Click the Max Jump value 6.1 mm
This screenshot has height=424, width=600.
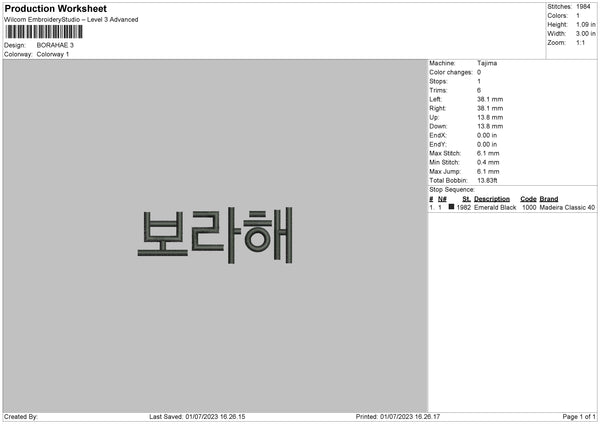488,172
